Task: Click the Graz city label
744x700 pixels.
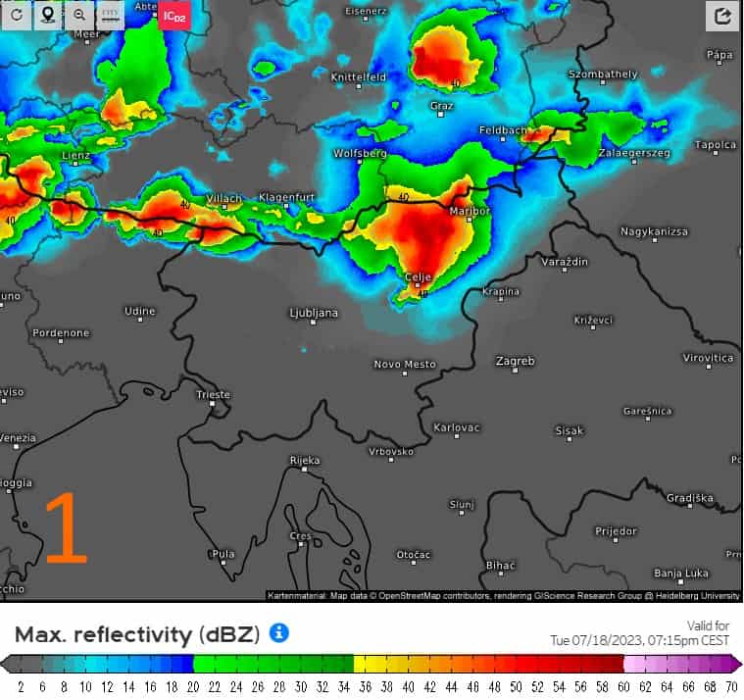Action: (x=441, y=104)
